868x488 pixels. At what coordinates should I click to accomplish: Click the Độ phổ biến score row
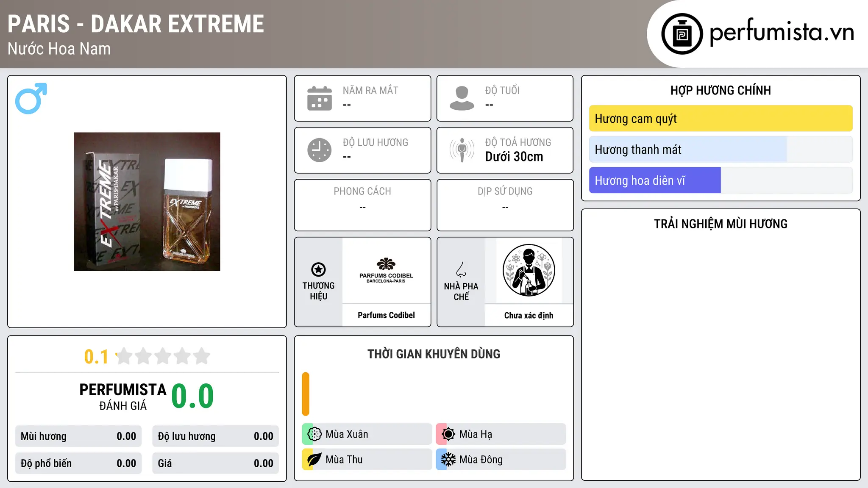point(78,463)
